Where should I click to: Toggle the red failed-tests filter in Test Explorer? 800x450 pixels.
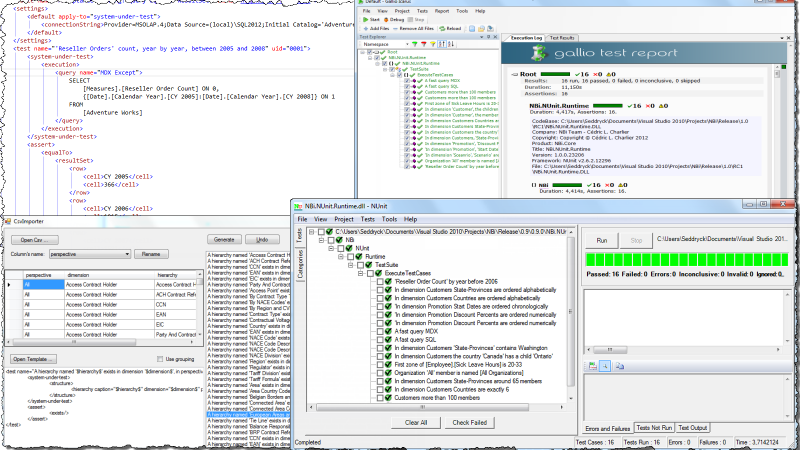(423, 44)
